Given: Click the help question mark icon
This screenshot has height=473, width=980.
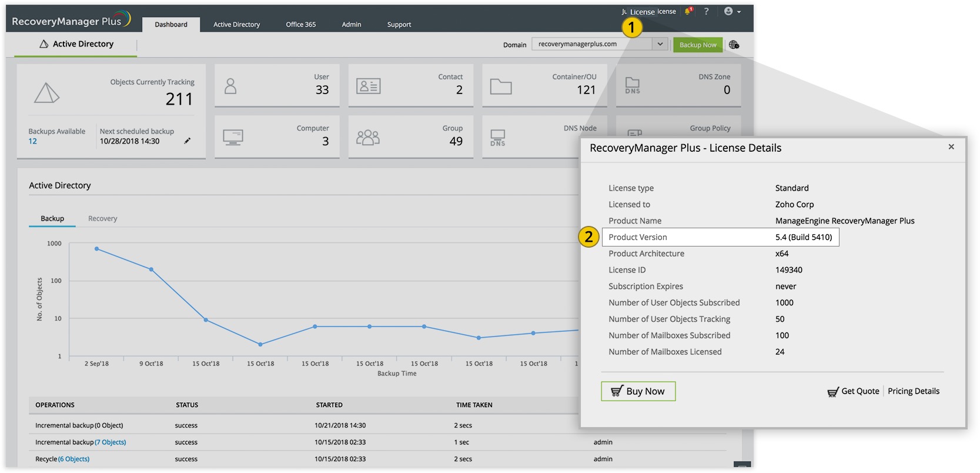Looking at the screenshot, I should point(706,11).
